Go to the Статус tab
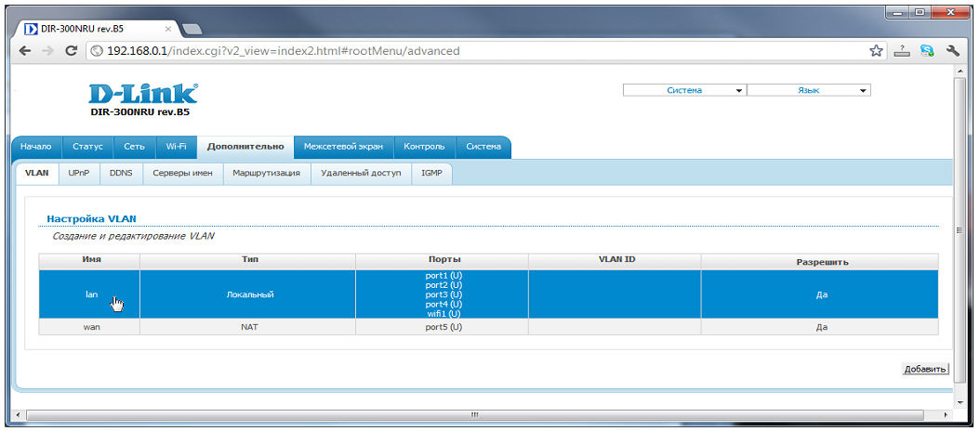Viewport: 980px width, 431px height. (x=87, y=147)
